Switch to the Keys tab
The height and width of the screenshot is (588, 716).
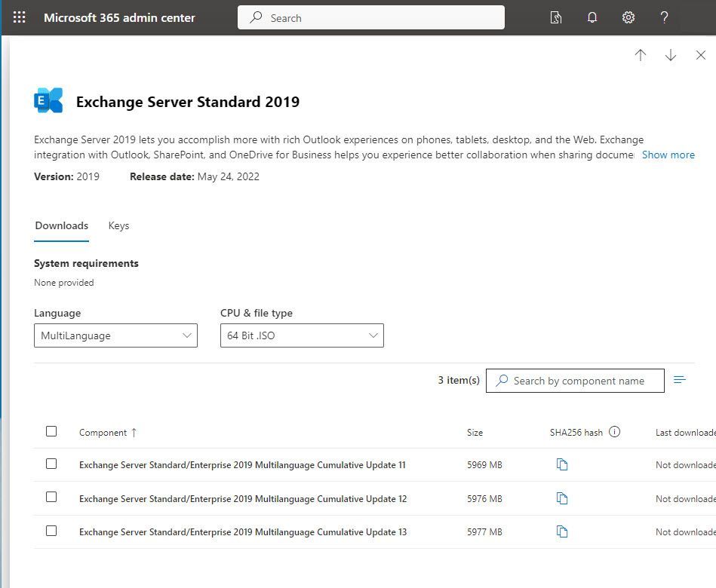click(x=118, y=225)
